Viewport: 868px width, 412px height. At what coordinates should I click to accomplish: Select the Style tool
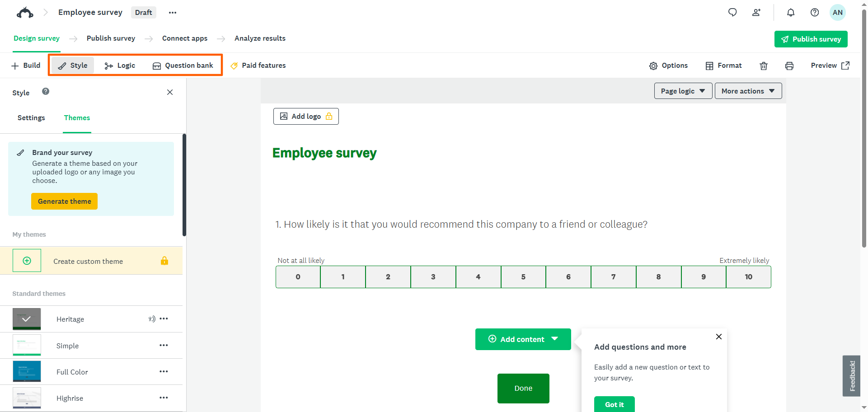coord(73,66)
